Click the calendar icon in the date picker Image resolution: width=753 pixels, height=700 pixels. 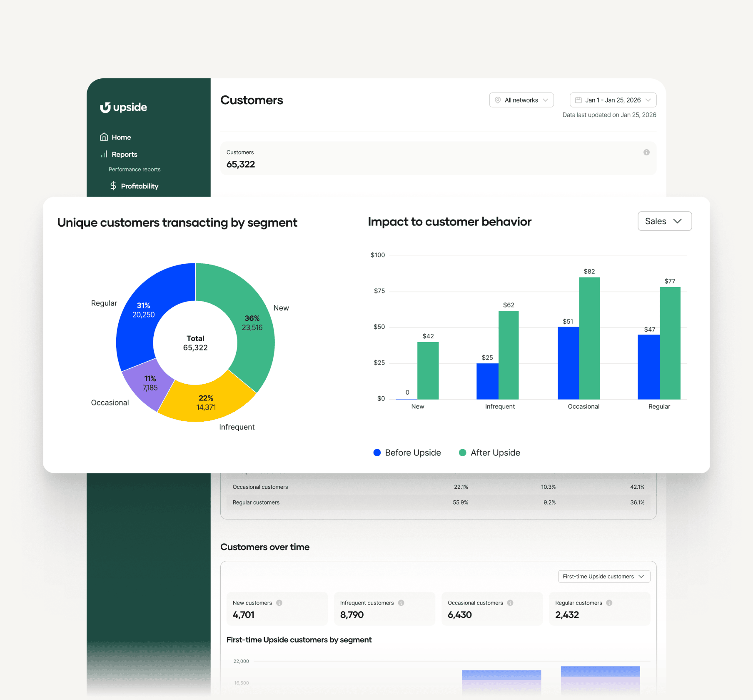click(x=579, y=100)
